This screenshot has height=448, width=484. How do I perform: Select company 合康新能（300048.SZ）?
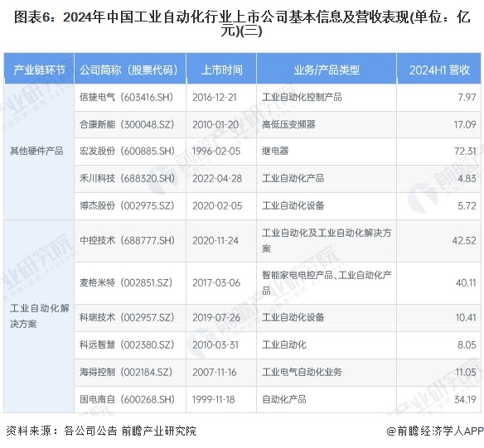[x=127, y=124]
